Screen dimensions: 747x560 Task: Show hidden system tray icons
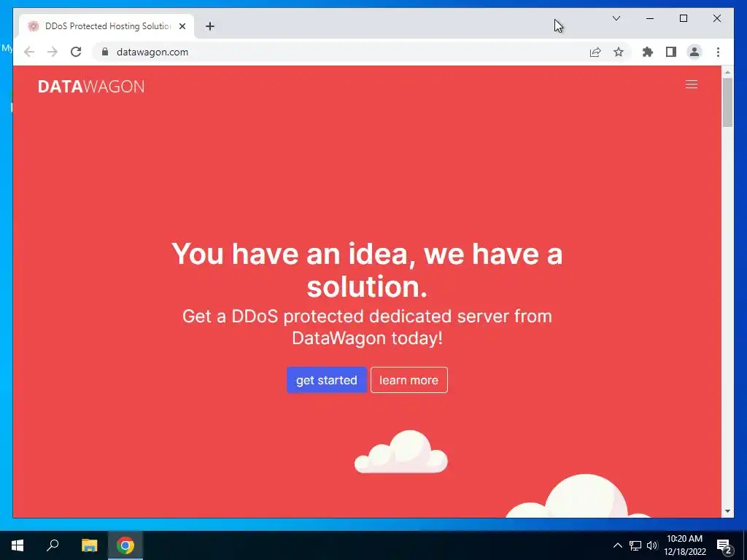pos(617,545)
